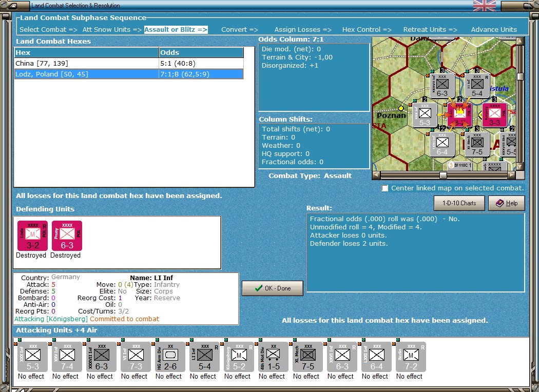Image resolution: width=539 pixels, height=392 pixels.
Task: Select the 4th Mot Div 1-5 unit
Action: coord(273,357)
